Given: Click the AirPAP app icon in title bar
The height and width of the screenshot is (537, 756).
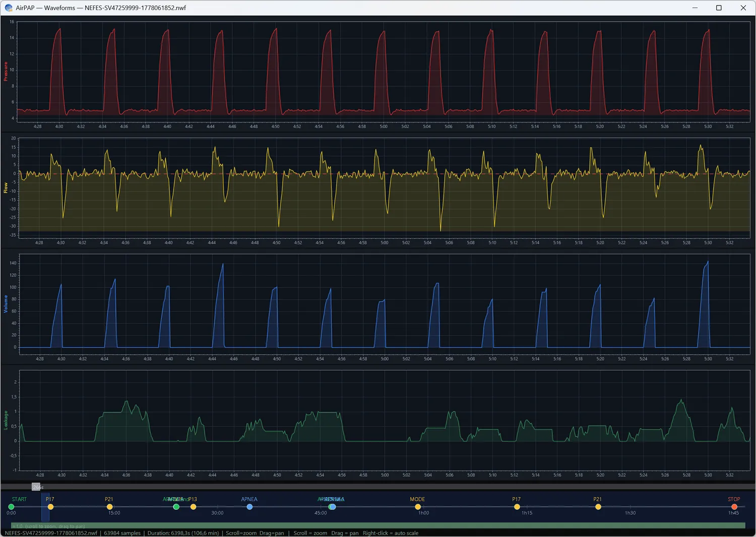Looking at the screenshot, I should tap(9, 8).
